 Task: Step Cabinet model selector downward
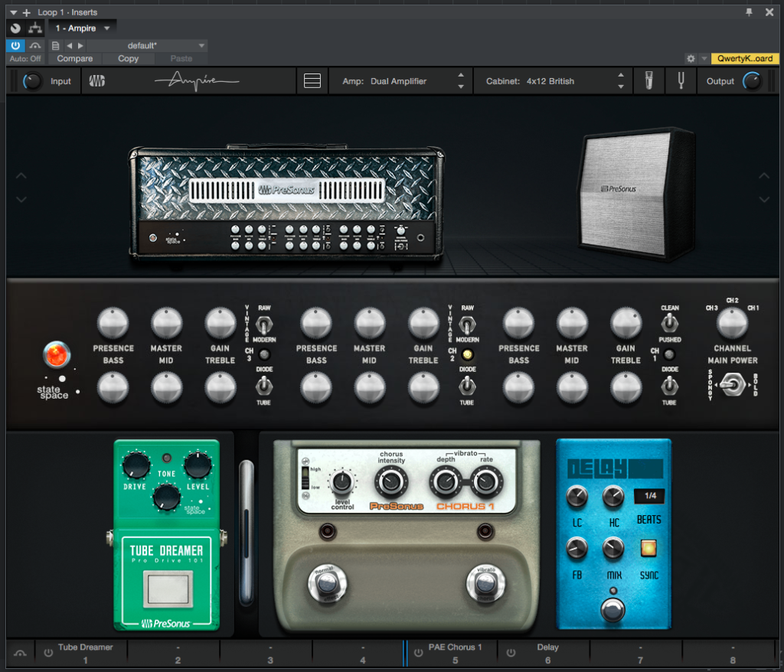(x=620, y=87)
